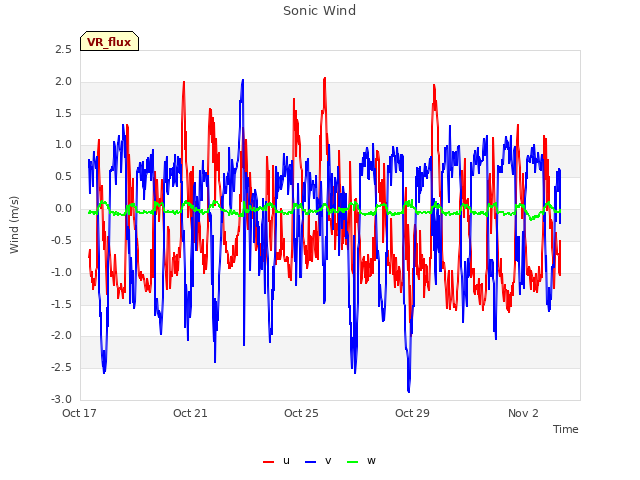The width and height of the screenshot is (640, 480).
Task: Click the red u legend swatch
Action: point(268,462)
